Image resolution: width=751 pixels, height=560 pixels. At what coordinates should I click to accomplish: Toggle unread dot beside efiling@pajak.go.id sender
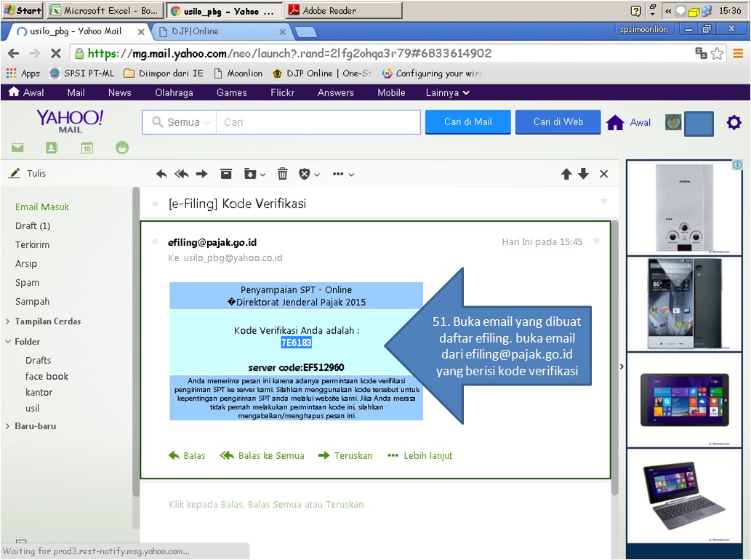point(155,241)
